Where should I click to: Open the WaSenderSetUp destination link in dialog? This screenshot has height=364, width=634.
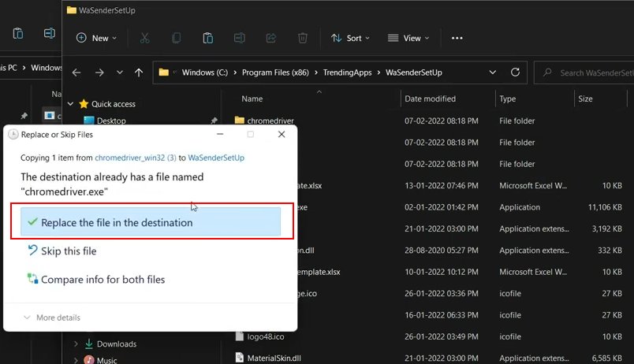(216, 158)
